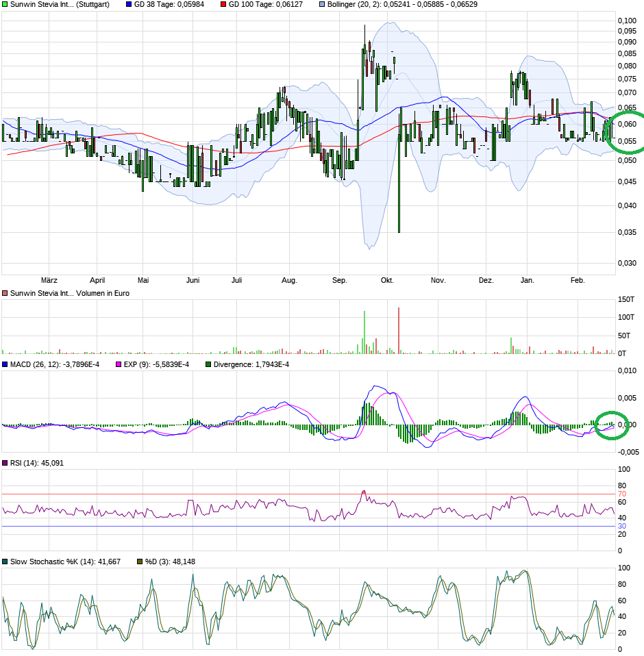Select 'Slow Stochastic %K (14): 41,667' label
The height and width of the screenshot is (656, 644).
coord(65,562)
